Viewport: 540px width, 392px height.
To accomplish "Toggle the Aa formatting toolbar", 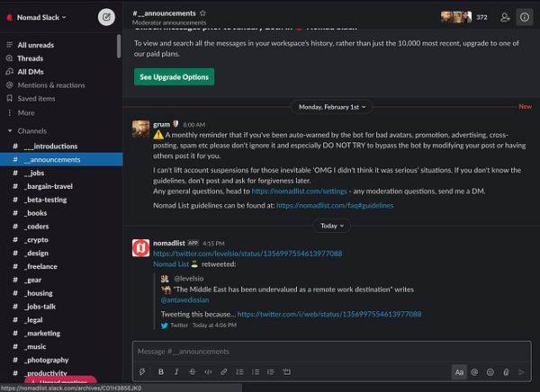I will tap(459, 372).
